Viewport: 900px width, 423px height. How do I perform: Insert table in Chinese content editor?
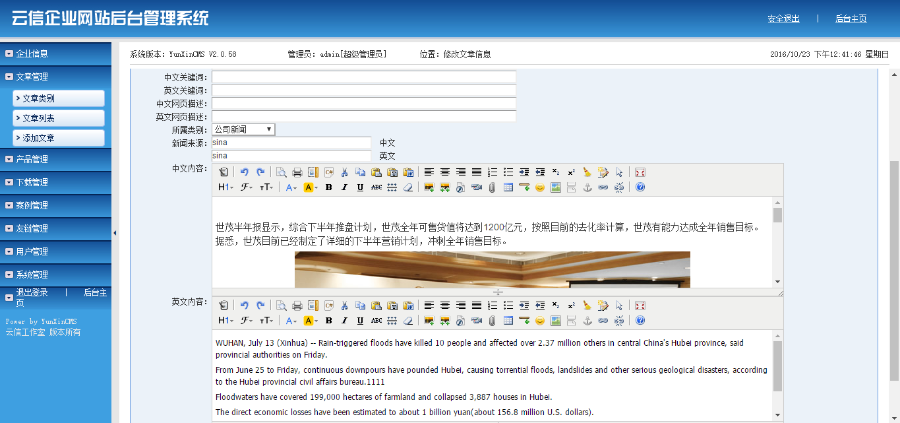[x=508, y=187]
